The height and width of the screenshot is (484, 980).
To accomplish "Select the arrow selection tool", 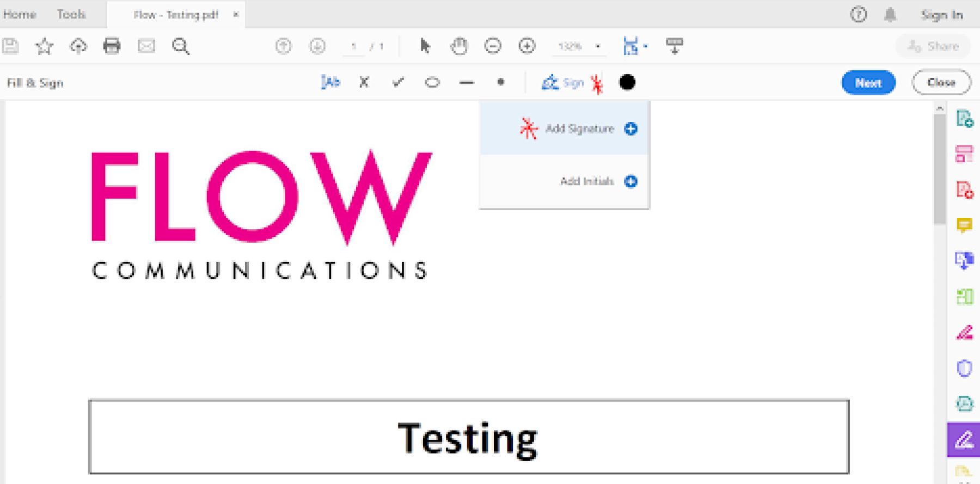I will point(425,46).
